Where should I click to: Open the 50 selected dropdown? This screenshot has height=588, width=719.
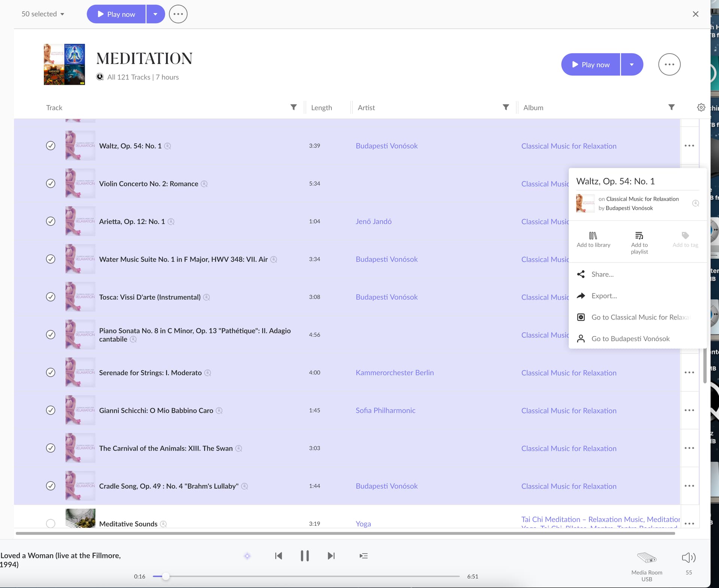coord(43,14)
